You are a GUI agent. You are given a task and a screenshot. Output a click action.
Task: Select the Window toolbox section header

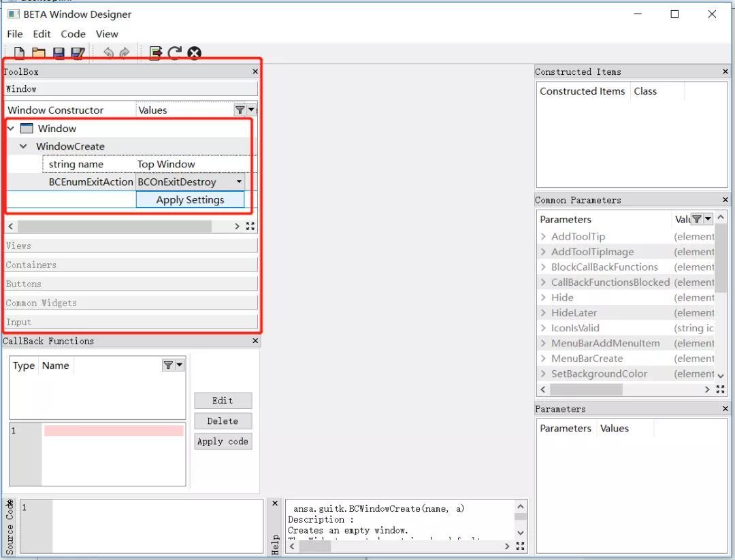tap(131, 88)
